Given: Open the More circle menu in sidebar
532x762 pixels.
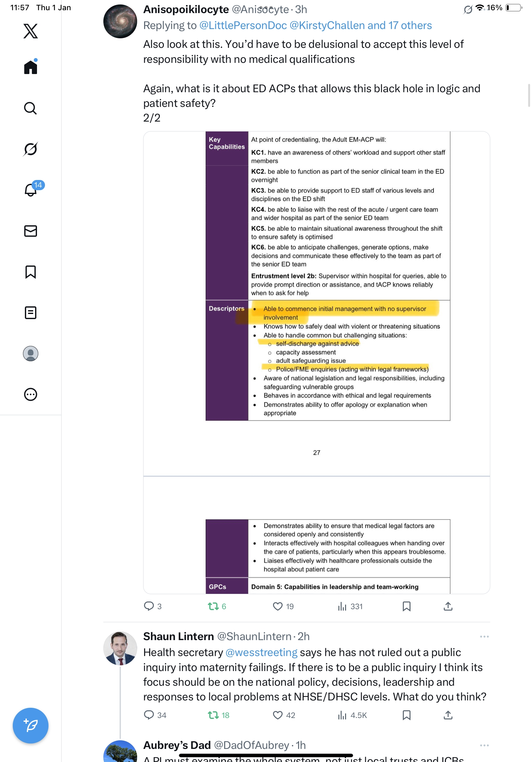Looking at the screenshot, I should (31, 394).
